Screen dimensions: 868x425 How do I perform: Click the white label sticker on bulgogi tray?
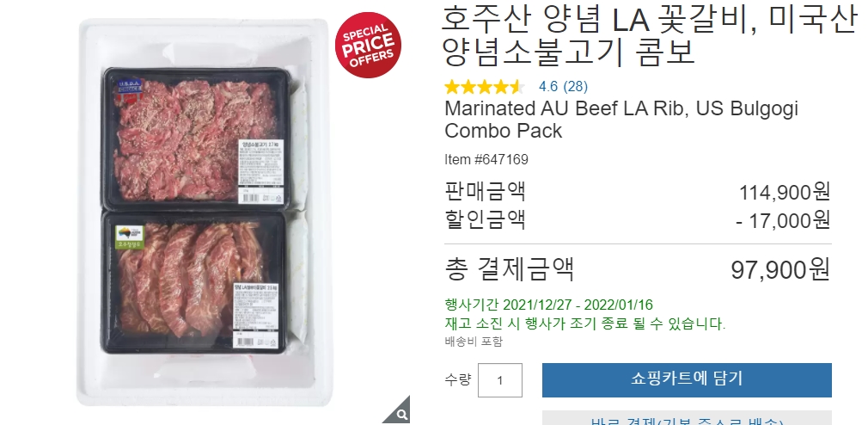pyautogui.click(x=260, y=171)
